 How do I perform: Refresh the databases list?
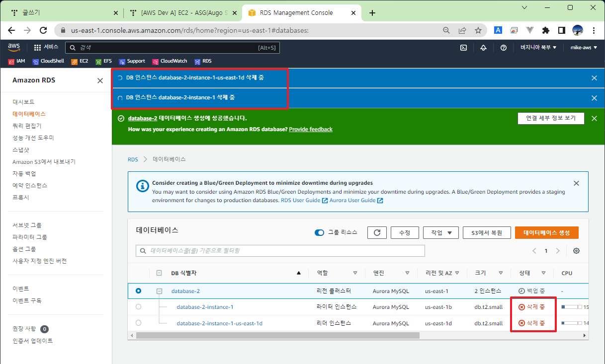point(377,232)
